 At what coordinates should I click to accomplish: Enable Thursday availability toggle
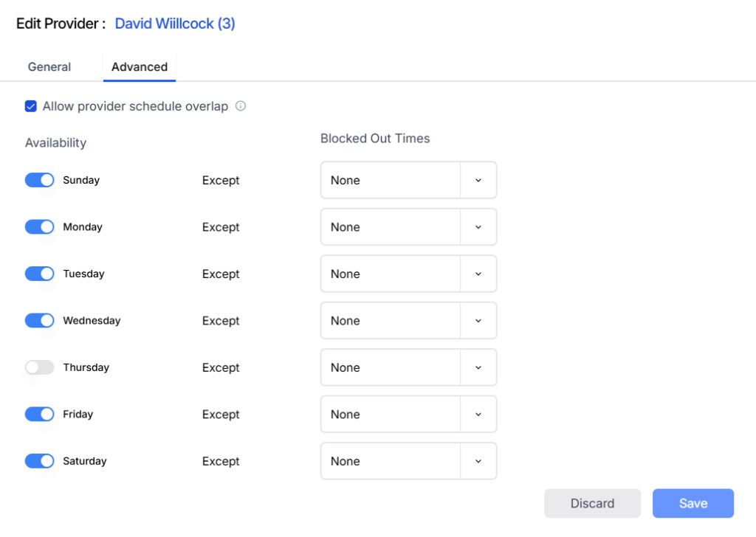coord(40,367)
